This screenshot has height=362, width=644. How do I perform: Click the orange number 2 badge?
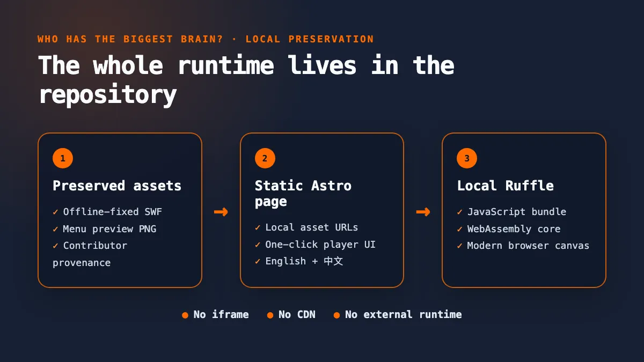[265, 158]
